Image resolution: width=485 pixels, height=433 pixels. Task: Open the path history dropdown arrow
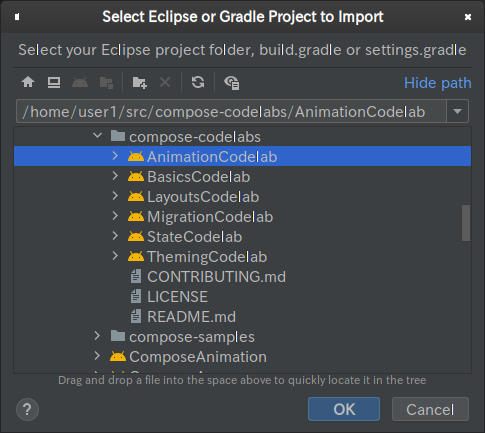tap(458, 111)
